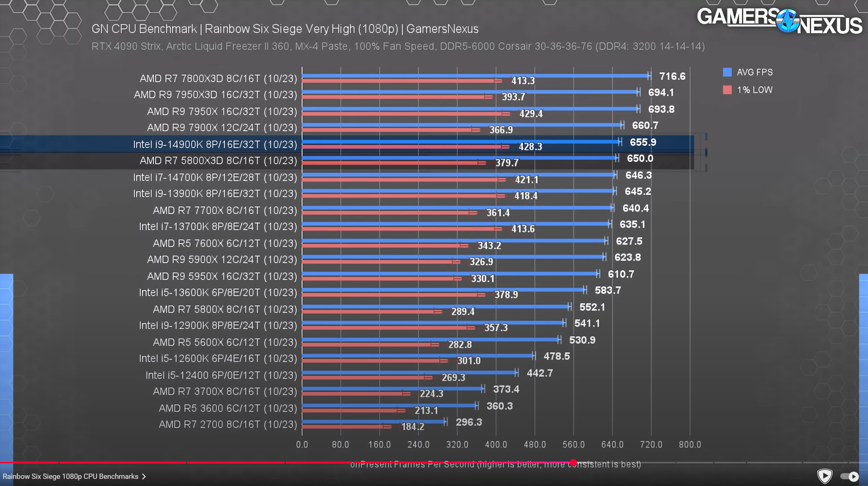Click the 'AMD R7 3700X 8C/16T (10/23)' label
The width and height of the screenshot is (868, 486).
tap(225, 391)
